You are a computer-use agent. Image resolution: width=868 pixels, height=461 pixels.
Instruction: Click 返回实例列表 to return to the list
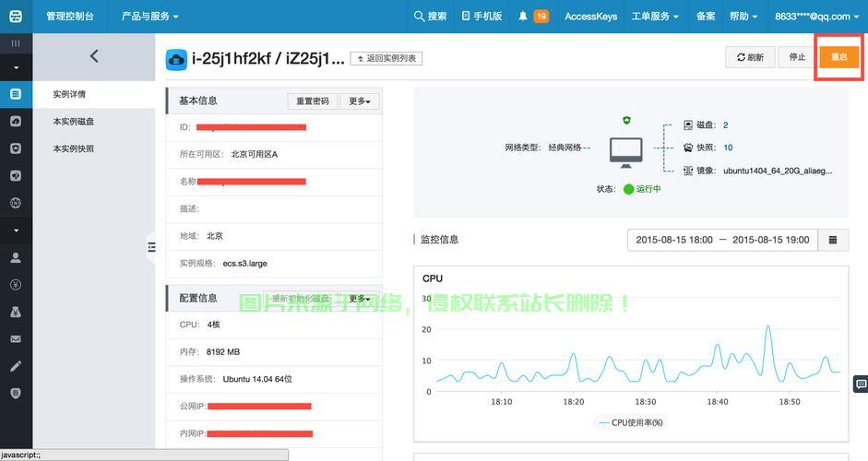pyautogui.click(x=386, y=58)
